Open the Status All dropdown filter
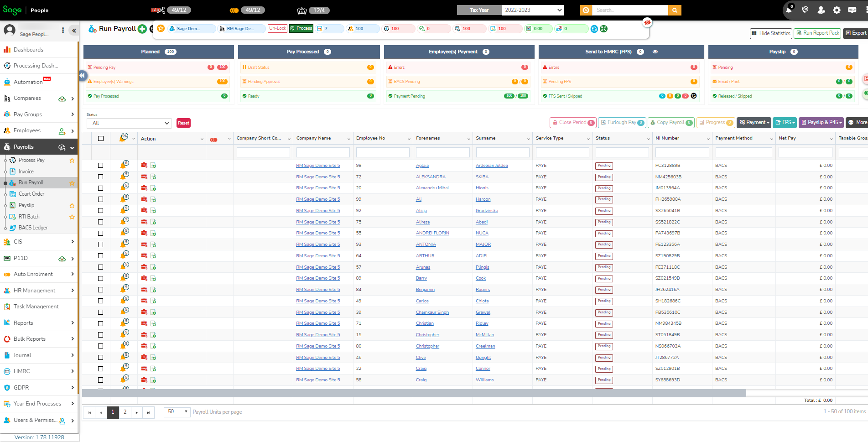868x442 pixels. click(129, 123)
